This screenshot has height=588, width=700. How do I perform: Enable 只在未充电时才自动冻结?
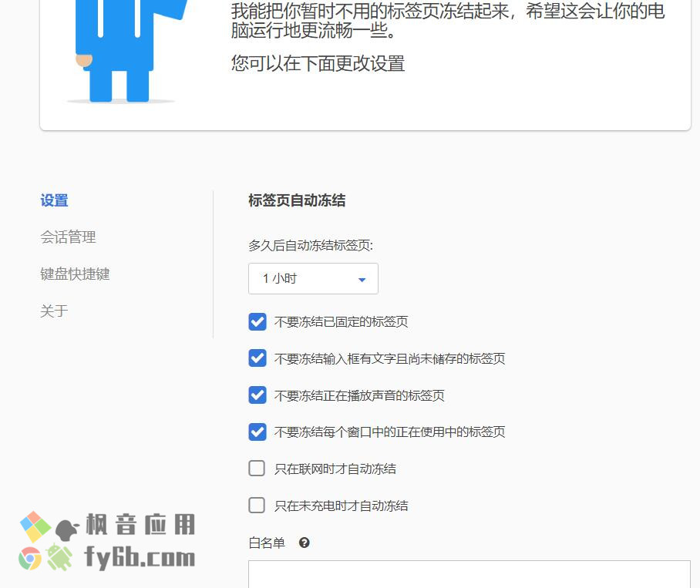[257, 506]
